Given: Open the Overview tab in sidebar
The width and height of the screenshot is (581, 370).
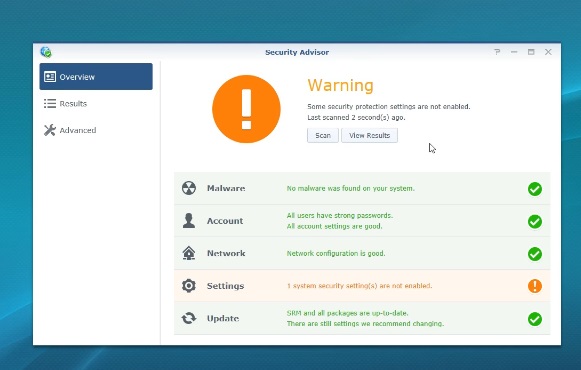Looking at the screenshot, I should [96, 76].
